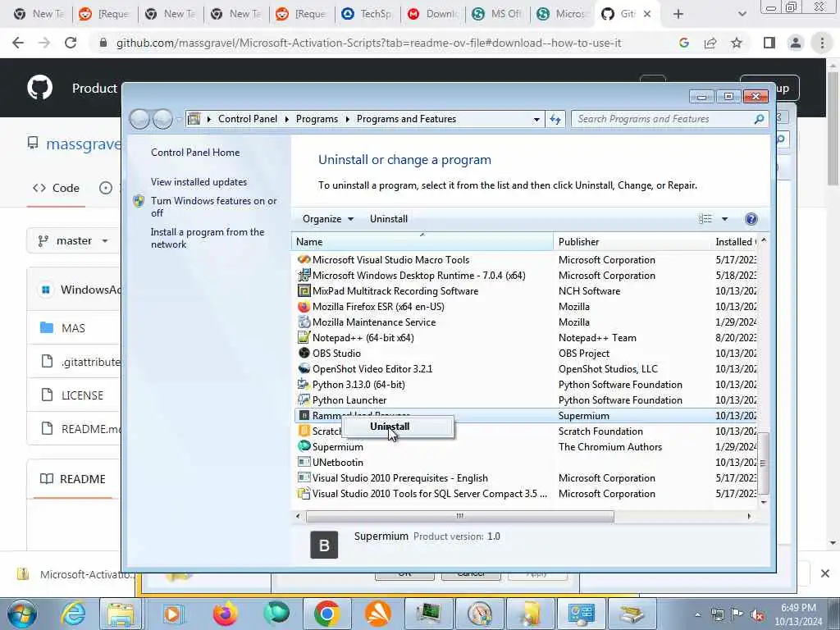Select the Python Launcher icon
The image size is (840, 630).
[x=304, y=399]
